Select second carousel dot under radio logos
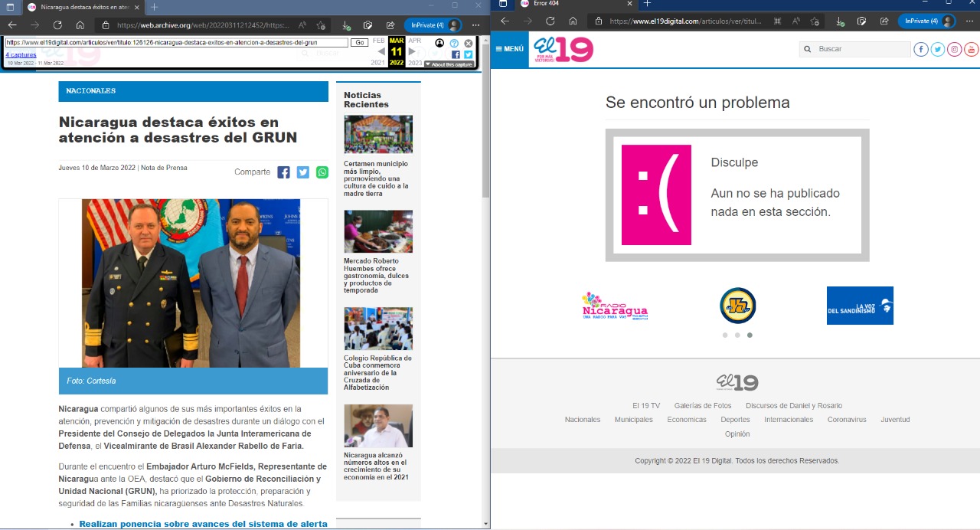 (x=737, y=335)
